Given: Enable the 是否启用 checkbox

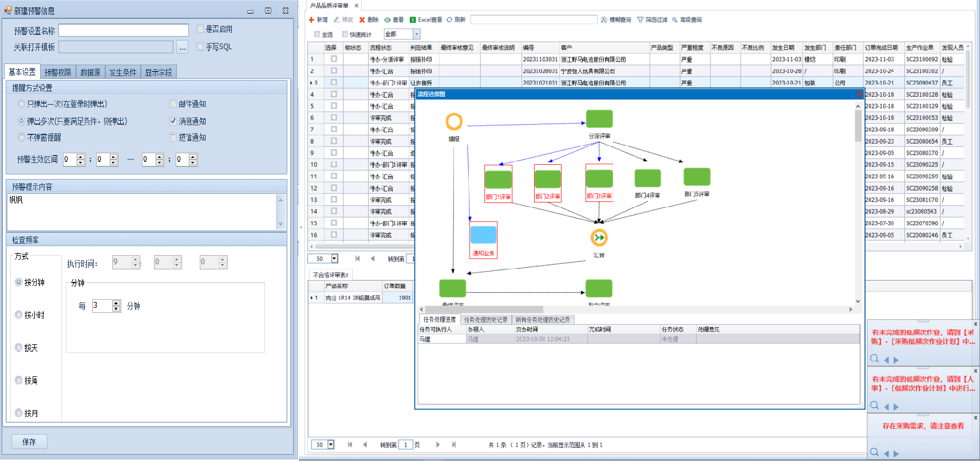Looking at the screenshot, I should (x=200, y=29).
